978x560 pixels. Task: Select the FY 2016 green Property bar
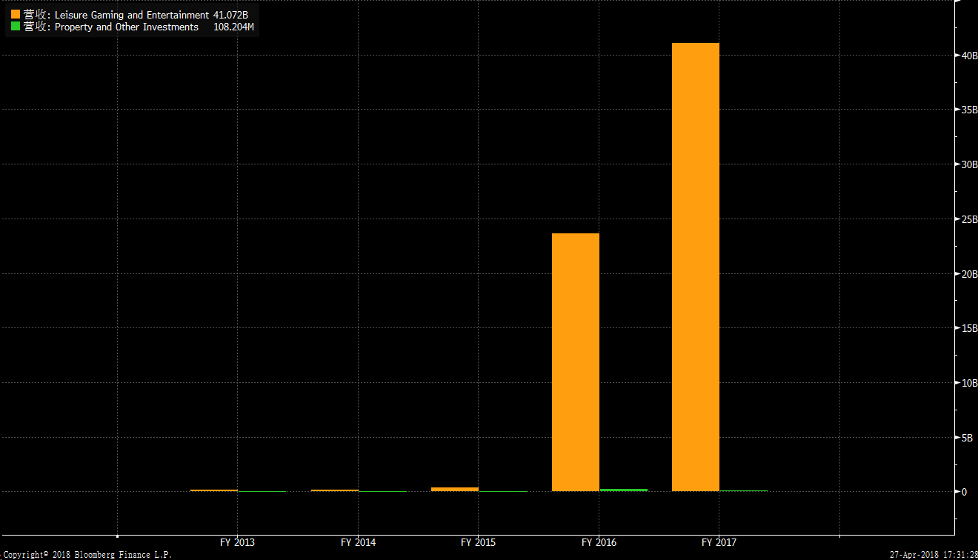tap(623, 490)
